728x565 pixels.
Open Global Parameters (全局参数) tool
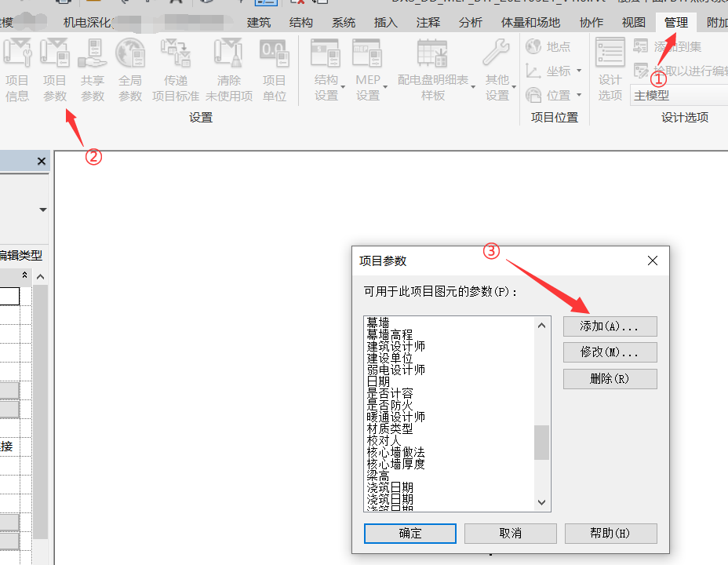[x=130, y=70]
